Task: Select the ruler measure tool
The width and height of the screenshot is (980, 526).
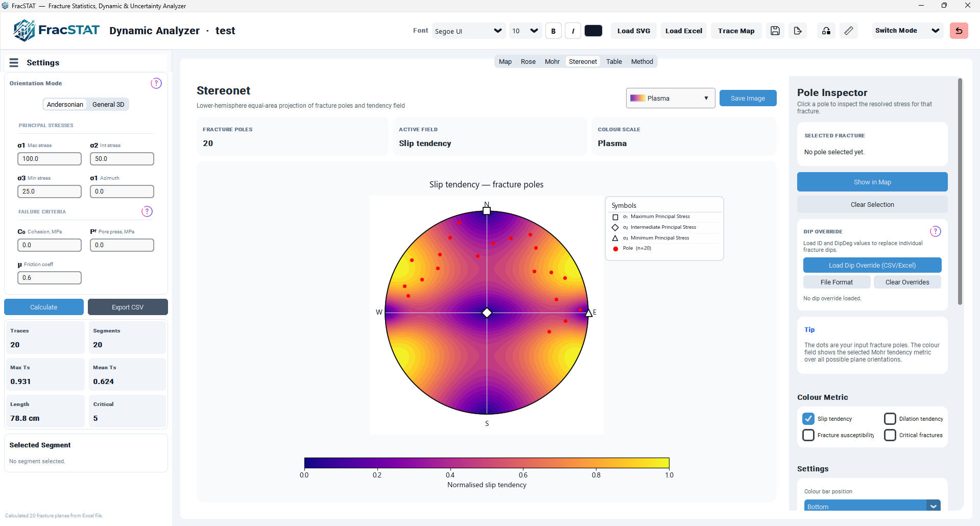Action: (x=849, y=31)
